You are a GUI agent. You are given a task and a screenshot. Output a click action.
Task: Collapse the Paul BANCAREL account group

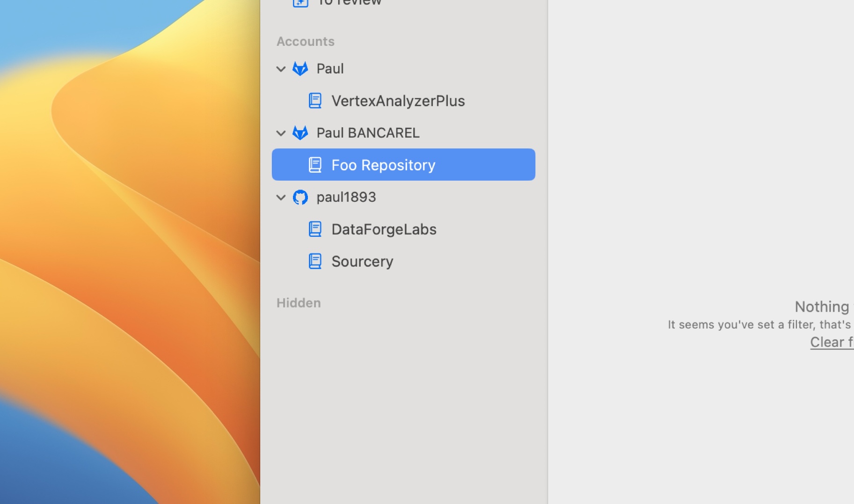click(281, 133)
